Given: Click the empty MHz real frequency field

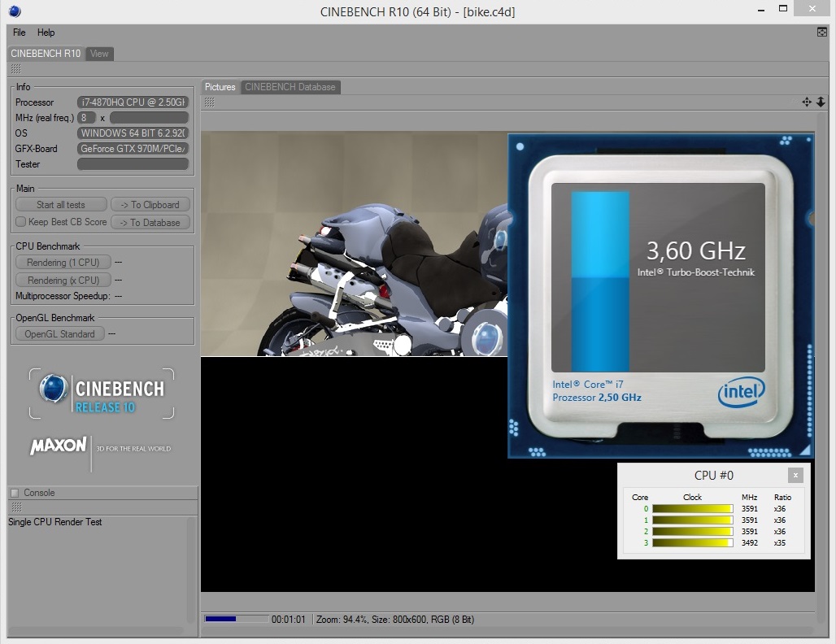Looking at the screenshot, I should point(150,118).
